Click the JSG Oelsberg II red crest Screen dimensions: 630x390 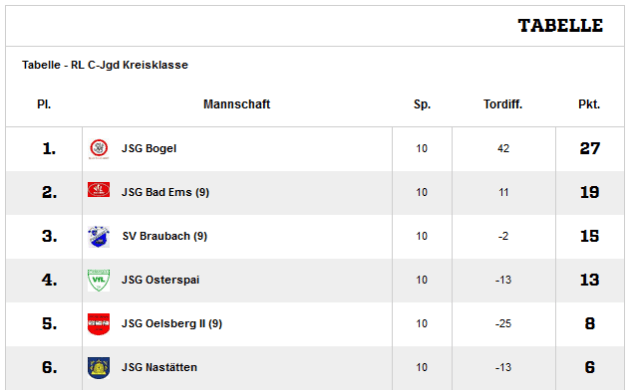[x=99, y=324]
